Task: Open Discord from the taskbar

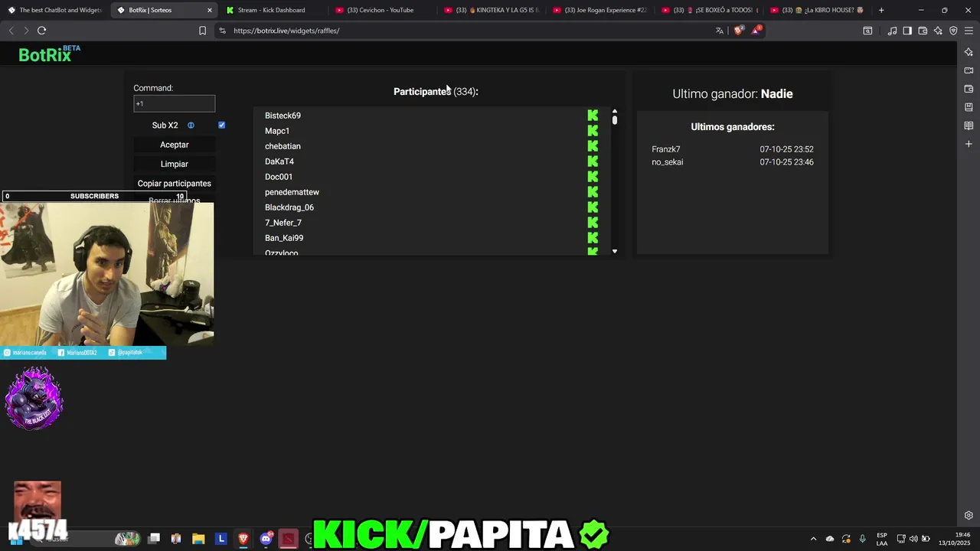Action: click(266, 539)
